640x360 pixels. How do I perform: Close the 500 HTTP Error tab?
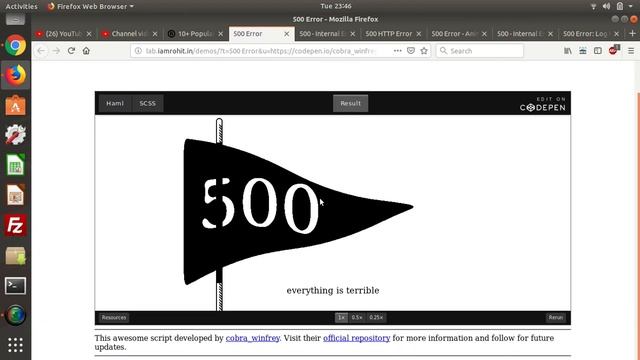(419, 34)
